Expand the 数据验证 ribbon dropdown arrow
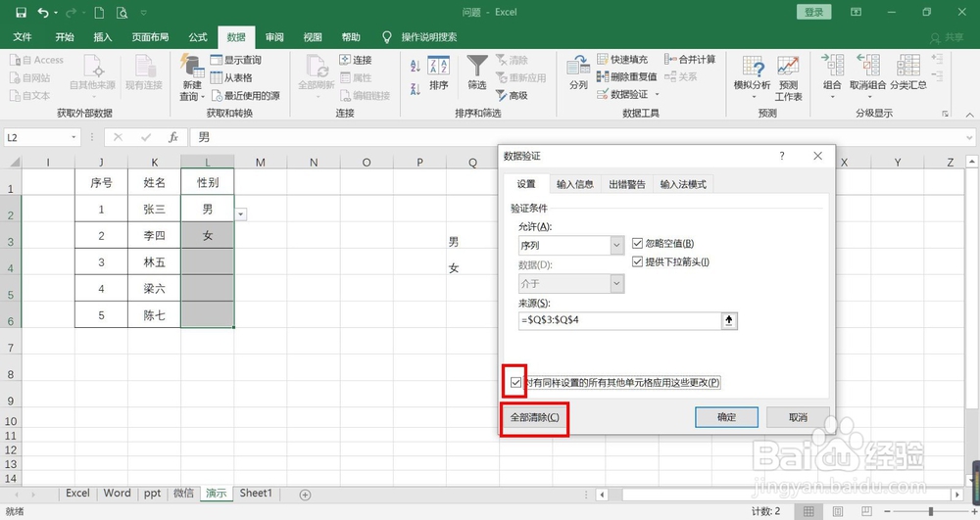 tap(657, 94)
